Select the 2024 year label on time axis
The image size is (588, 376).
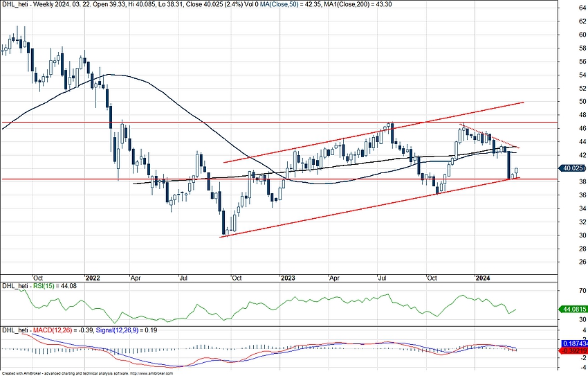pyautogui.click(x=481, y=277)
